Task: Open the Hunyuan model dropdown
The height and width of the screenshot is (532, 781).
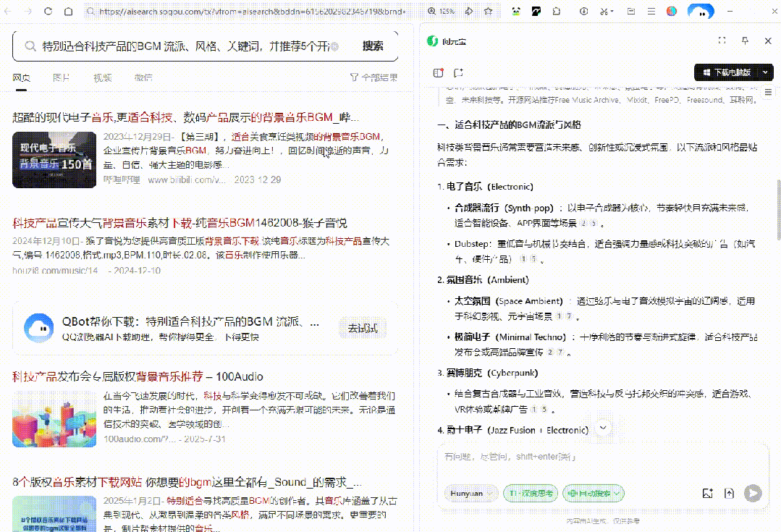Action: [x=470, y=493]
